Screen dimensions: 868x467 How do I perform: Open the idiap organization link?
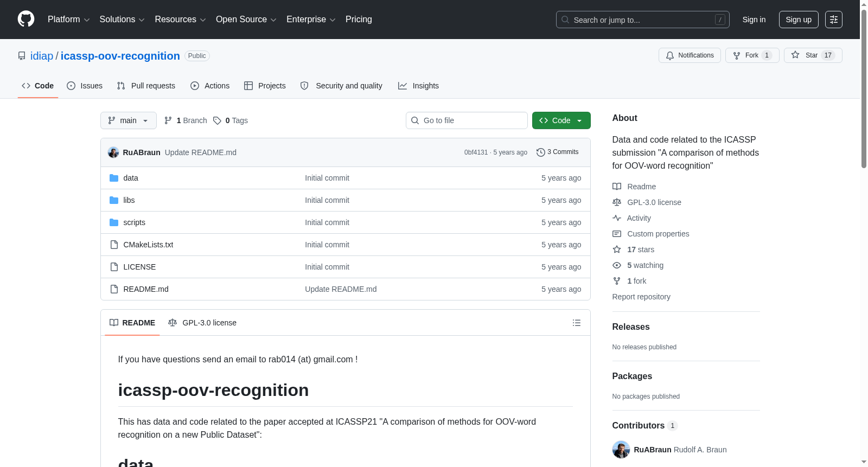(42, 56)
